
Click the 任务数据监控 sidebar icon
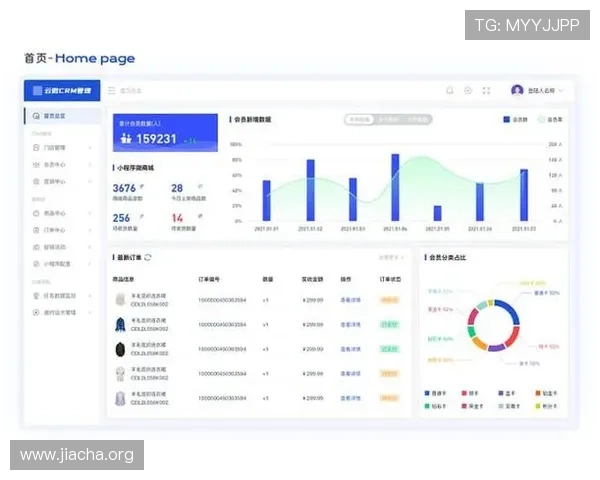click(36, 296)
